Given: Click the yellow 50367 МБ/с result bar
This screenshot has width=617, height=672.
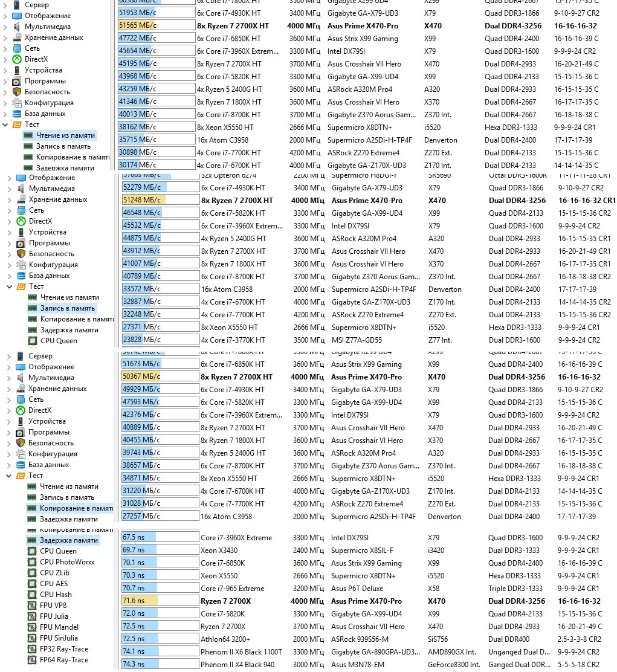Looking at the screenshot, I should 160,376.
